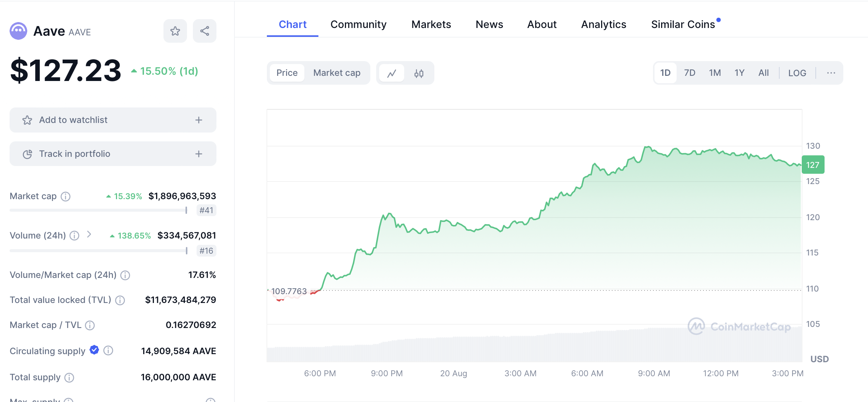Switch to Similar Coins tab

(683, 24)
